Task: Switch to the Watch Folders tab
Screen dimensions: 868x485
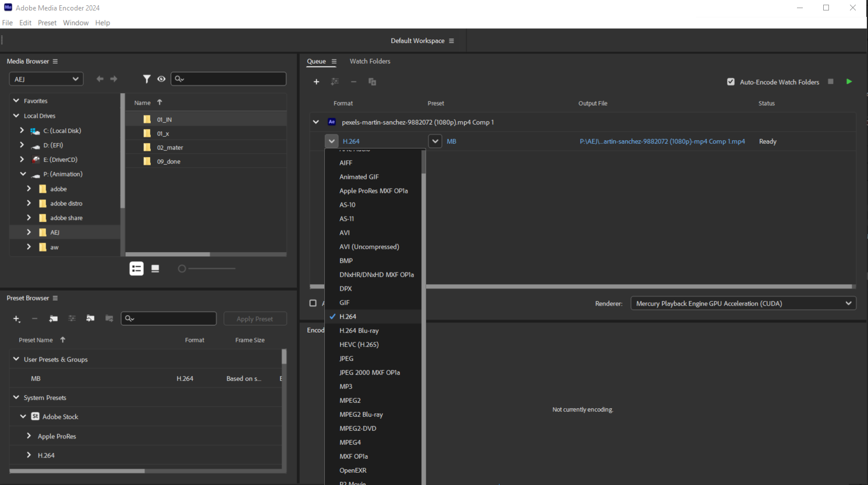Action: point(370,61)
